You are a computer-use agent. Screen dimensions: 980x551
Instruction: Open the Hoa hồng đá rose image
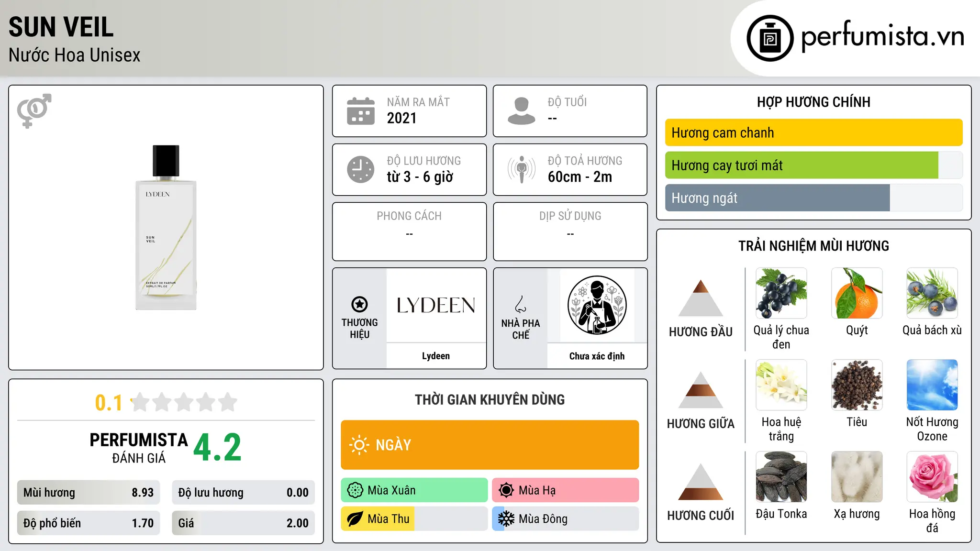pyautogui.click(x=932, y=477)
